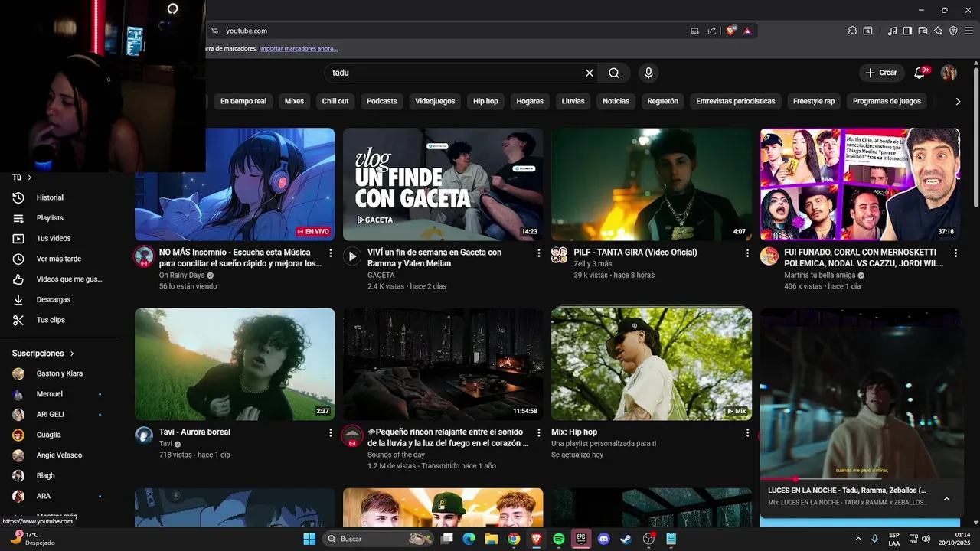Viewport: 980px width, 551px height.
Task: Open the extensions puzzle icon
Action: pos(852,31)
